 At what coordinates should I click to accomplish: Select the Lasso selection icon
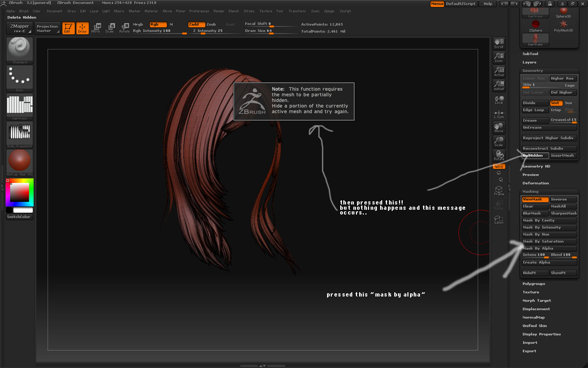pos(499,220)
